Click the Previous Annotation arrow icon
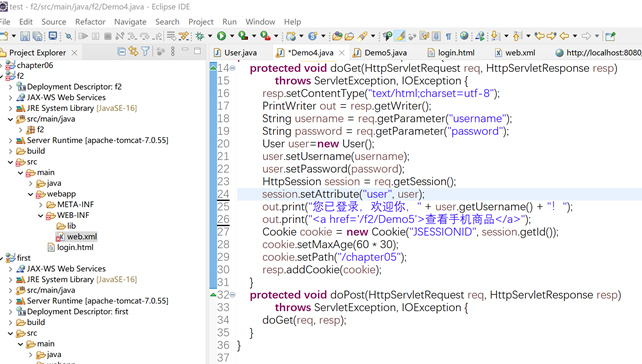 click(x=517, y=36)
